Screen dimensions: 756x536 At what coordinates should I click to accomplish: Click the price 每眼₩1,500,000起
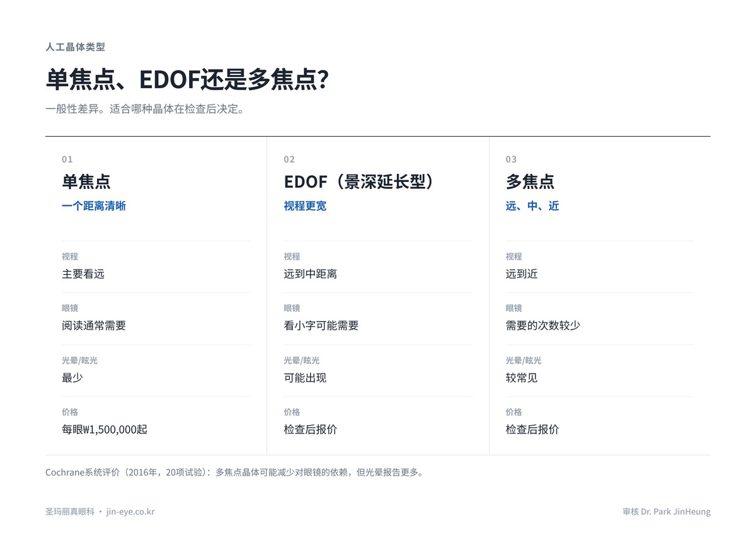(x=105, y=430)
